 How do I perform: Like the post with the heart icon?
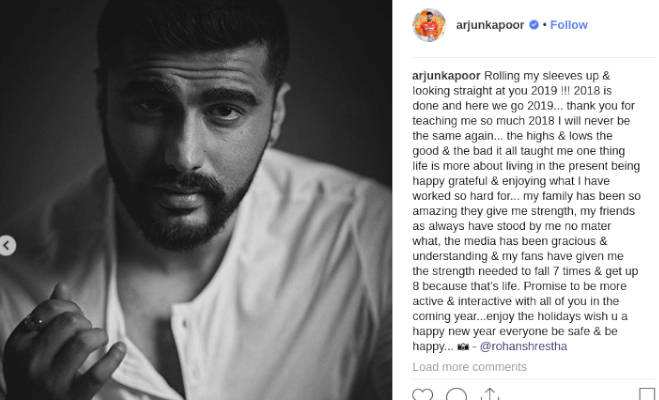(422, 395)
